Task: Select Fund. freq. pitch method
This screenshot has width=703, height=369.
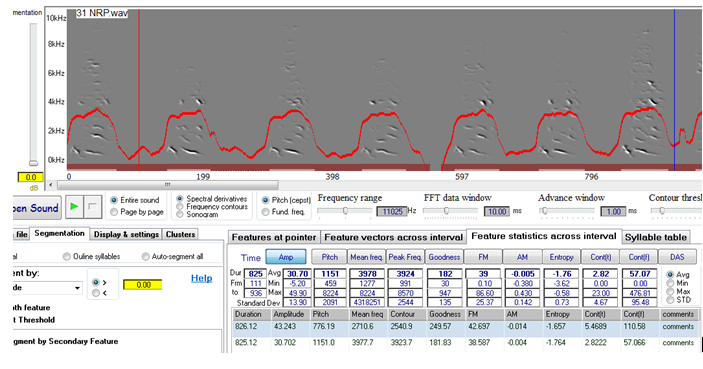Action: tap(265, 212)
